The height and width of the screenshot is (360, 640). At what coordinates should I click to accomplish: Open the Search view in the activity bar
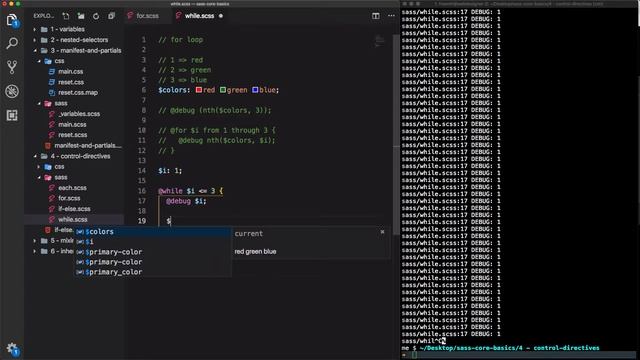coord(12,43)
